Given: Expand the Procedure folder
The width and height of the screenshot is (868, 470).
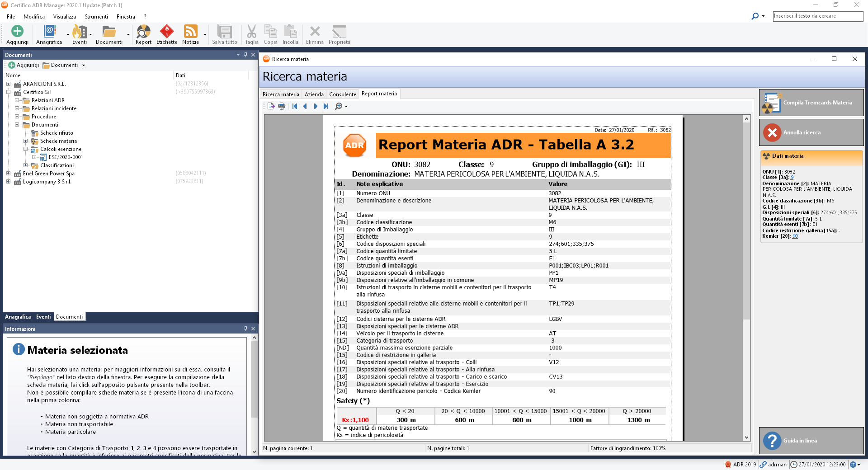Looking at the screenshot, I should pyautogui.click(x=17, y=117).
